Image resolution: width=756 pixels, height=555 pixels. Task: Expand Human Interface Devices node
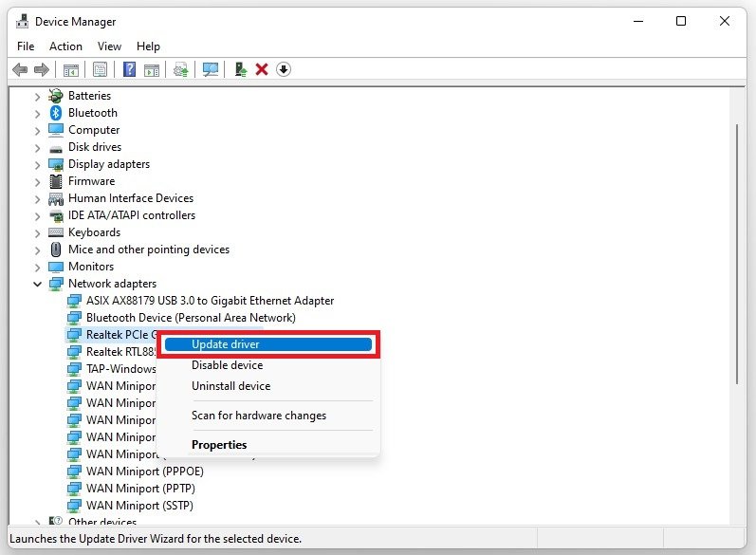pos(37,198)
